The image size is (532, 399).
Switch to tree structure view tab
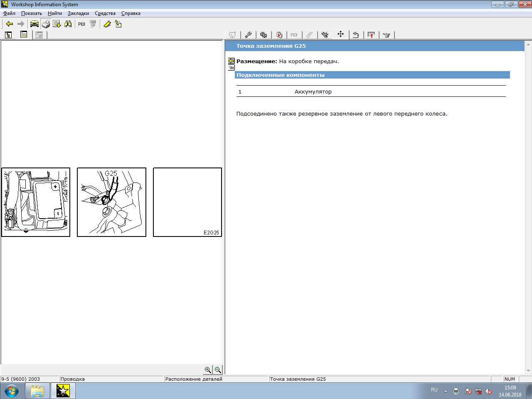tap(8, 35)
